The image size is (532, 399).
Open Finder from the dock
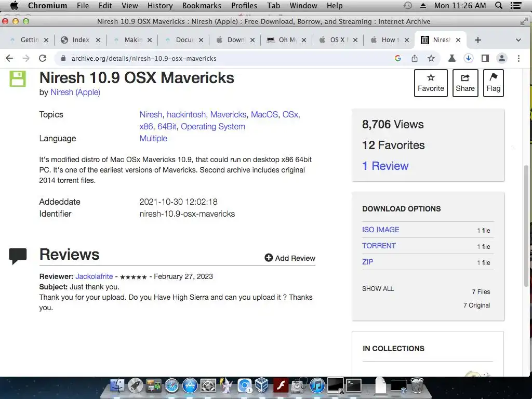click(117, 386)
